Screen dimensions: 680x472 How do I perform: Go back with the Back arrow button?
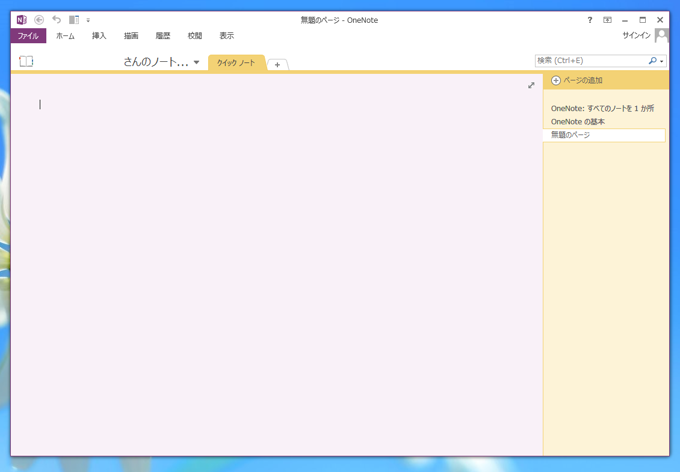[x=39, y=20]
